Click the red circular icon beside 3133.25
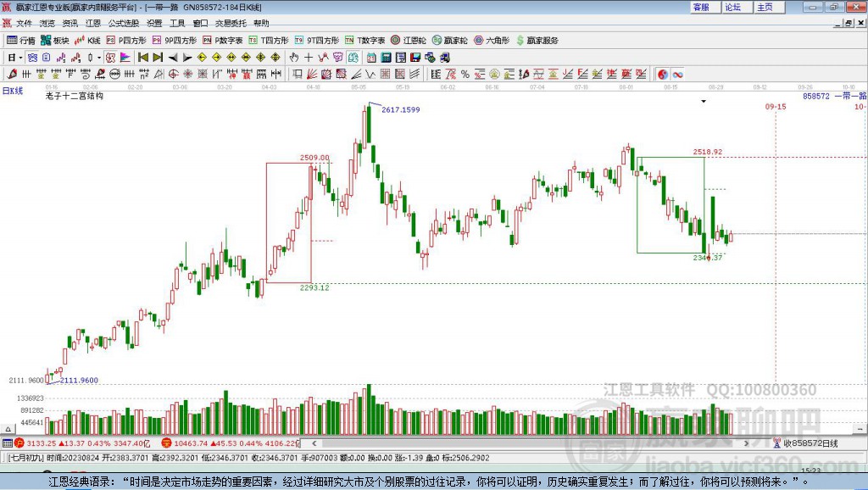868x490 pixels. click(x=19, y=443)
